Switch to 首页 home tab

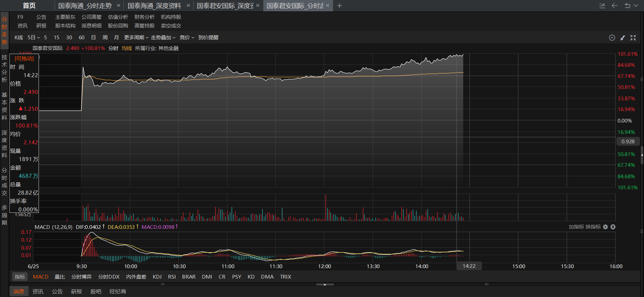point(29,6)
